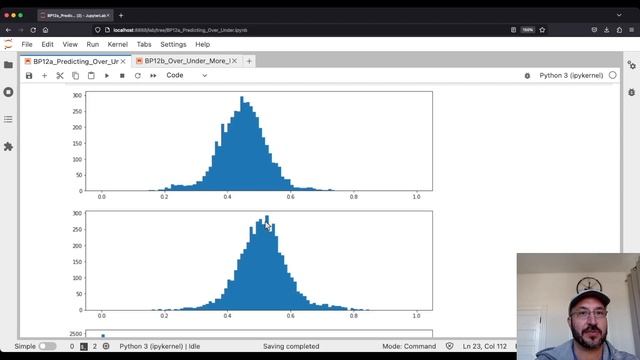Open the File menu
This screenshot has height=360, width=640.
(27, 44)
